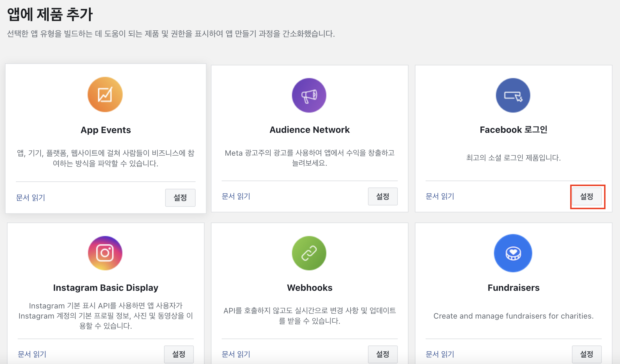Click the purple Audience Network megaphone icon

[x=309, y=95]
